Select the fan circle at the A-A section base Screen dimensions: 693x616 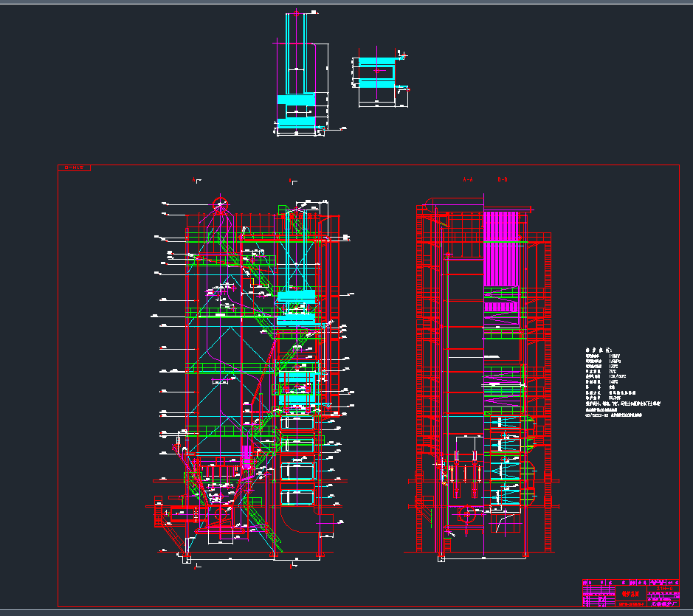467,514
